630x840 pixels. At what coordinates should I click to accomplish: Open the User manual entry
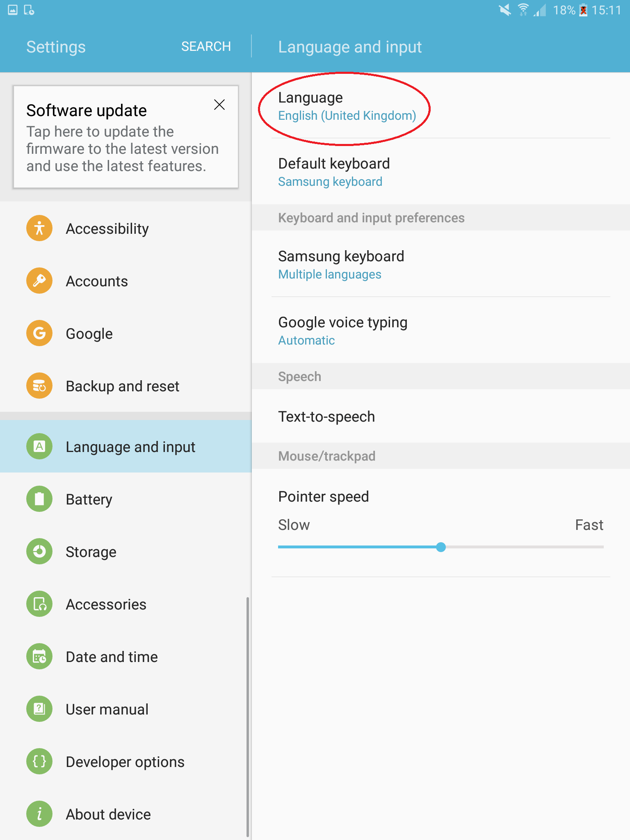click(x=126, y=709)
